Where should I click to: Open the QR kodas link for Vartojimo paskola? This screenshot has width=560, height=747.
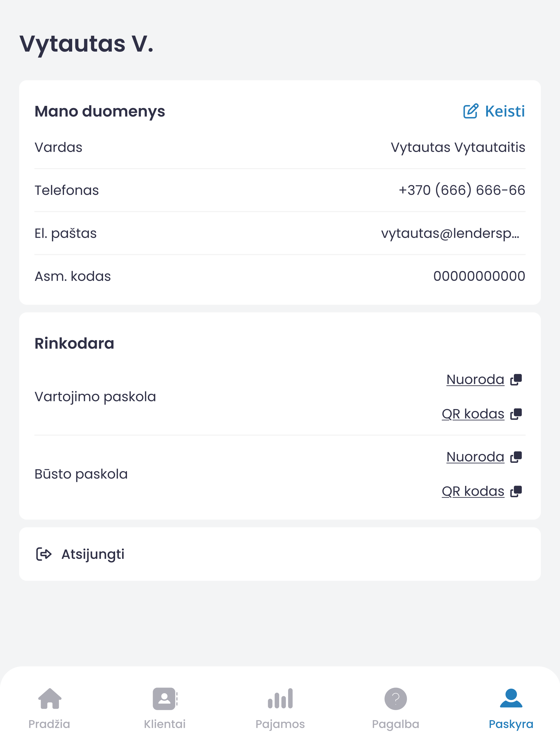point(473,414)
